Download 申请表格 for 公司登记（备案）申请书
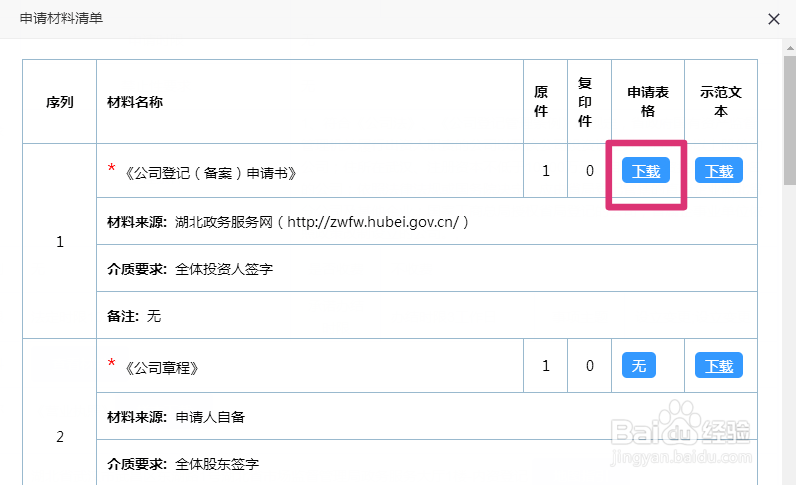 coord(646,171)
